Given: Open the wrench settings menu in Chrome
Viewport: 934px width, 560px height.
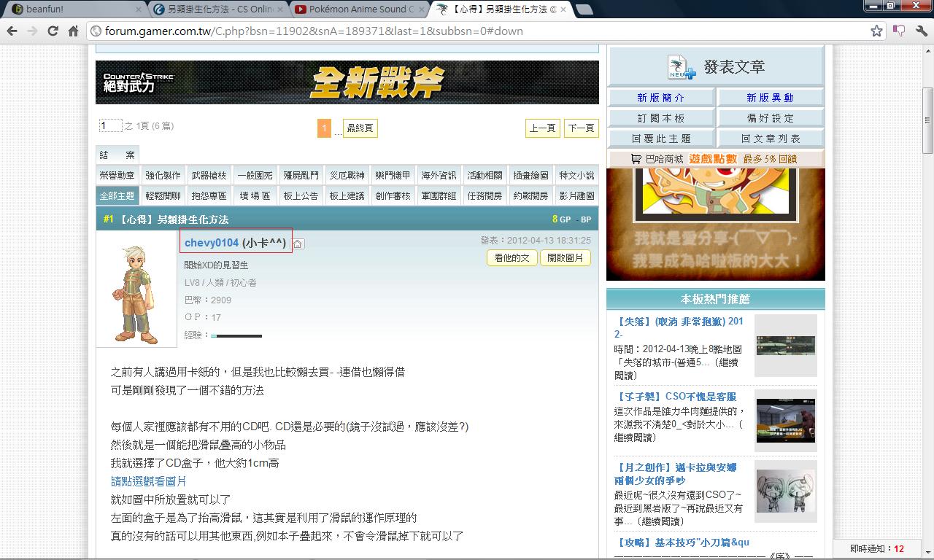Looking at the screenshot, I should 921,31.
